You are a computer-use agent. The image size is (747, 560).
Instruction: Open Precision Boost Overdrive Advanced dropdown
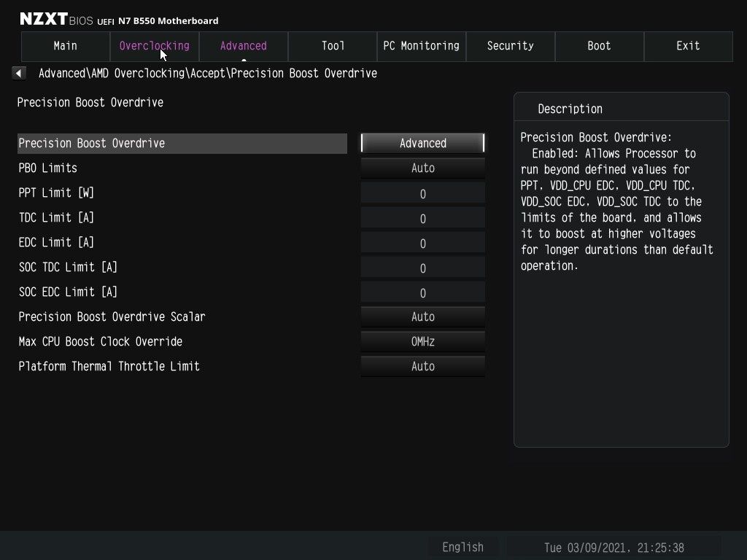(423, 144)
